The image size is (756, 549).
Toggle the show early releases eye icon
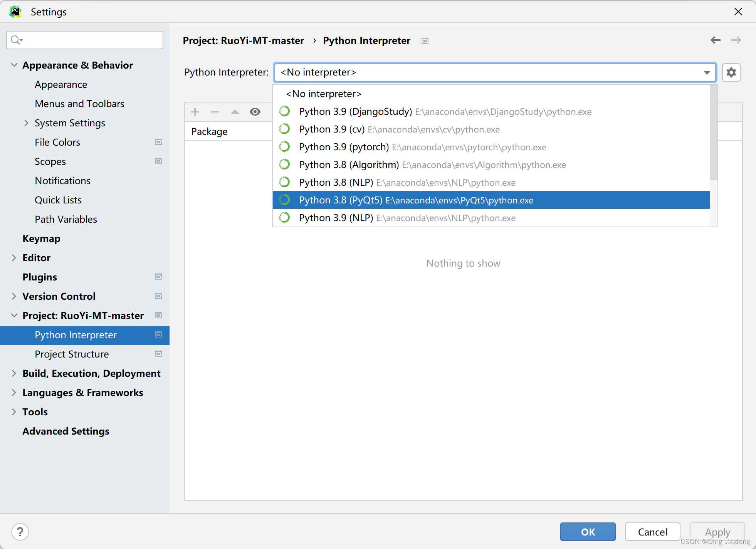[255, 112]
